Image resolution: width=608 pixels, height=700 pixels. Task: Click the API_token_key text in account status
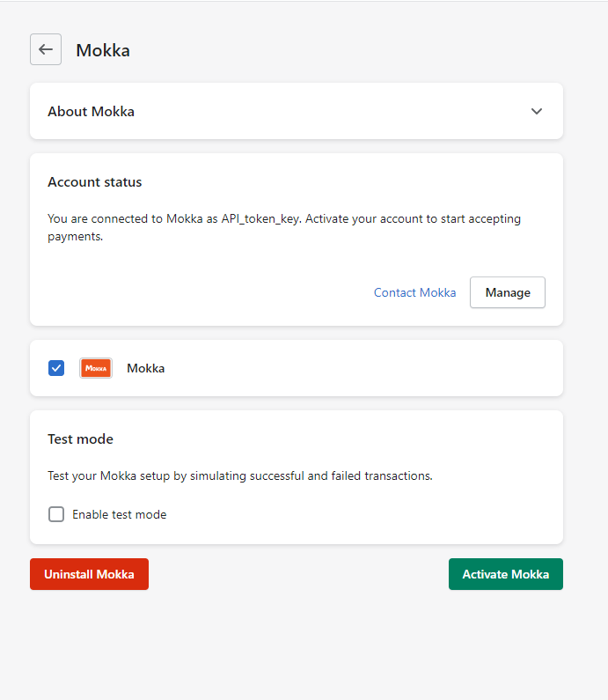[x=260, y=218]
